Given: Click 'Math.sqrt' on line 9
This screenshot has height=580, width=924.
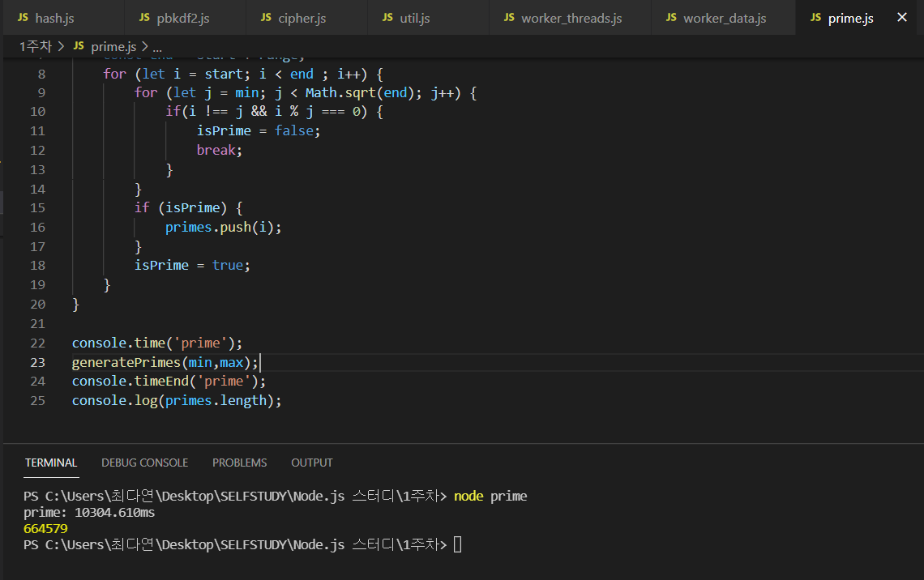Looking at the screenshot, I should click(x=340, y=93).
